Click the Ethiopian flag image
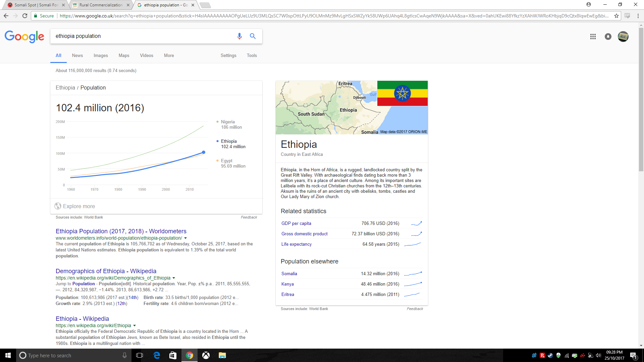This screenshot has width=644, height=362. click(x=402, y=93)
